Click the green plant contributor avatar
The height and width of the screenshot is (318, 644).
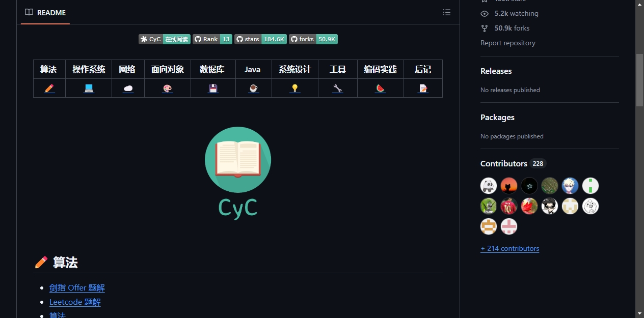[489, 206]
